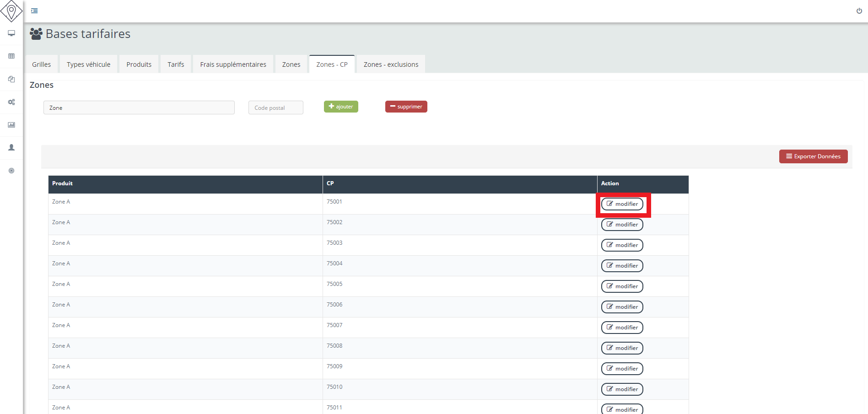Open the Exporter Données menu

click(813, 156)
